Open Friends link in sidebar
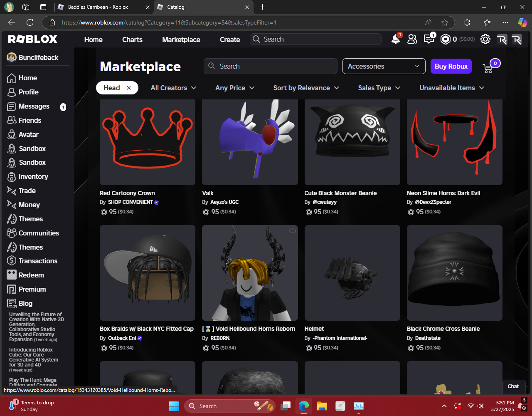 30,120
